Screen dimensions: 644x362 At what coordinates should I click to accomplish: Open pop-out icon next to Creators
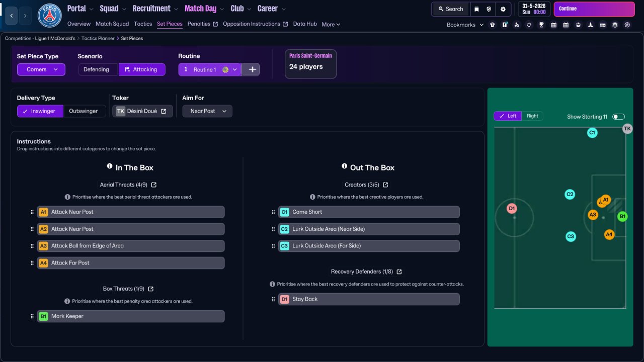tap(385, 185)
